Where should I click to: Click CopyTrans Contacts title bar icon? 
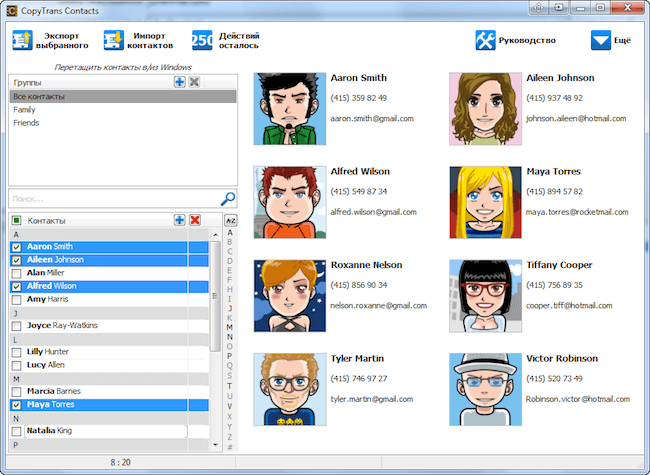pos(12,11)
